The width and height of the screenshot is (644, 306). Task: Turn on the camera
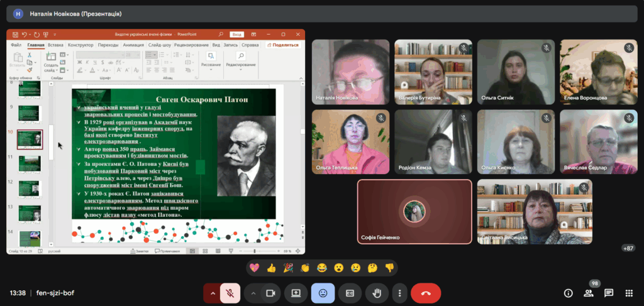tap(271, 293)
